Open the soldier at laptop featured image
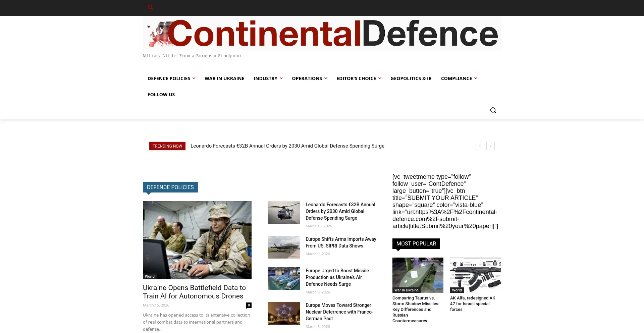Viewport: 644px width, 333px height. [x=197, y=240]
